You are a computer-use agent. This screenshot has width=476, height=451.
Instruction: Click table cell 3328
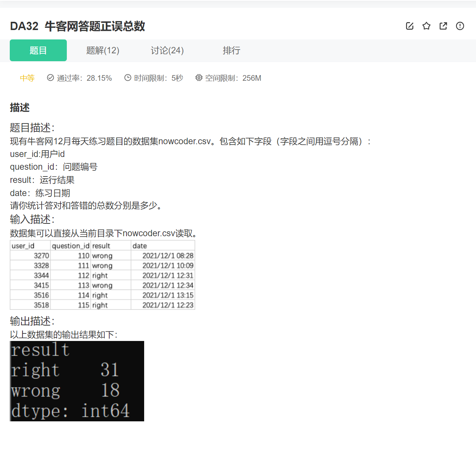pos(30,265)
